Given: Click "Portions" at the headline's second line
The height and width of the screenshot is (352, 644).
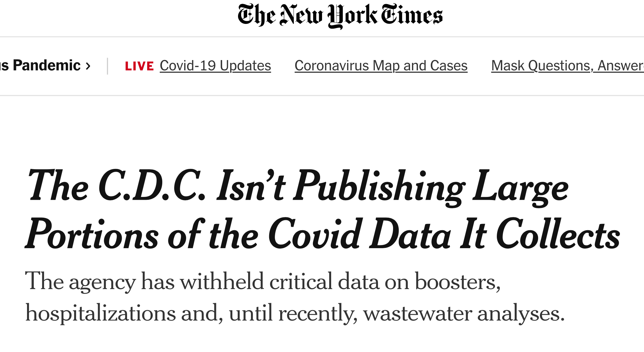Looking at the screenshot, I should (x=92, y=234).
